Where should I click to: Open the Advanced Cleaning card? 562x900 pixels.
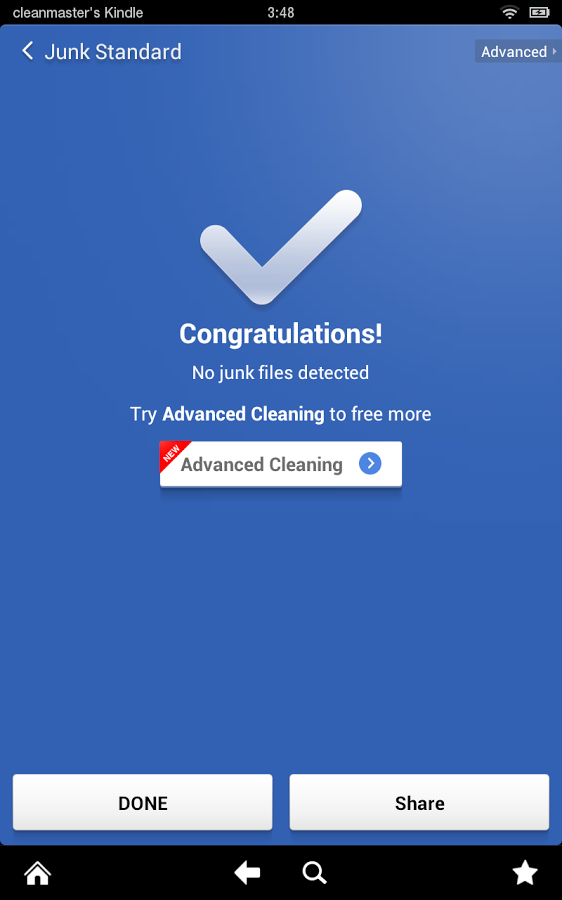point(281,464)
